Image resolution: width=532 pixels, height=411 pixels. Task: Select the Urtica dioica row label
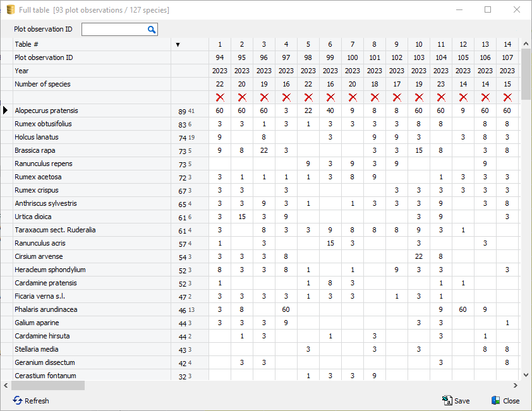[x=33, y=217]
